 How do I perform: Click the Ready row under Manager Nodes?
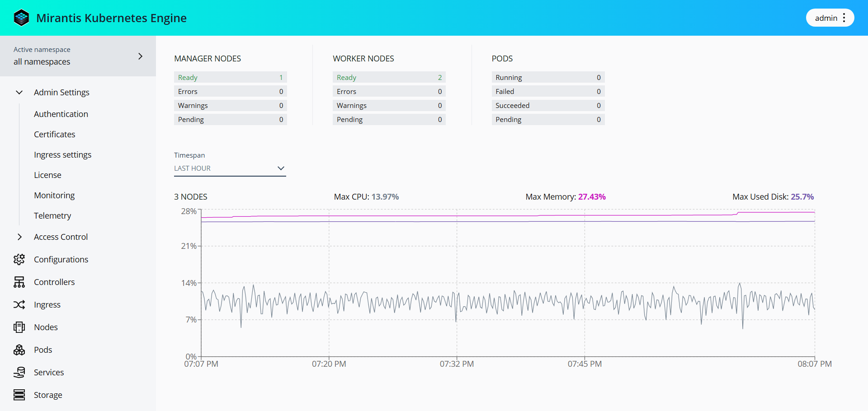(x=230, y=77)
